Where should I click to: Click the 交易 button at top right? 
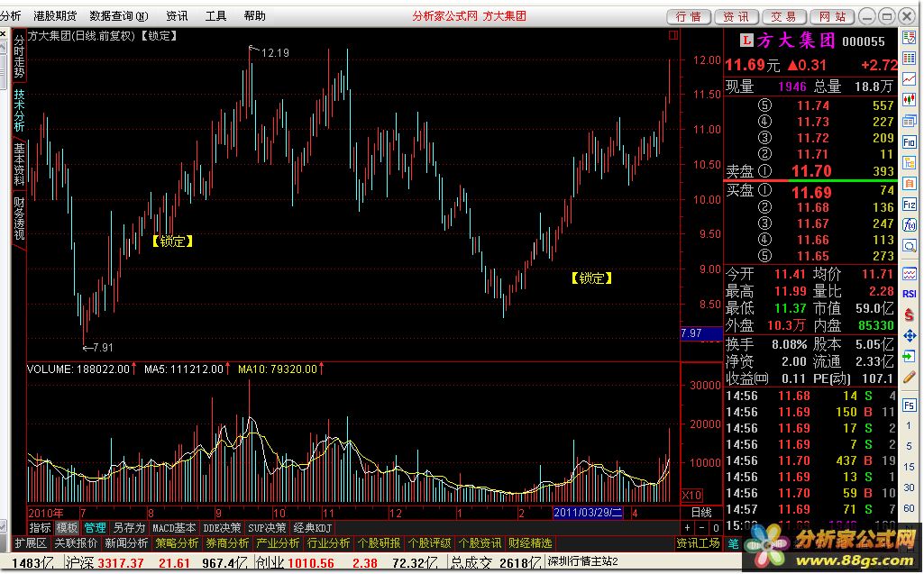pos(784,16)
